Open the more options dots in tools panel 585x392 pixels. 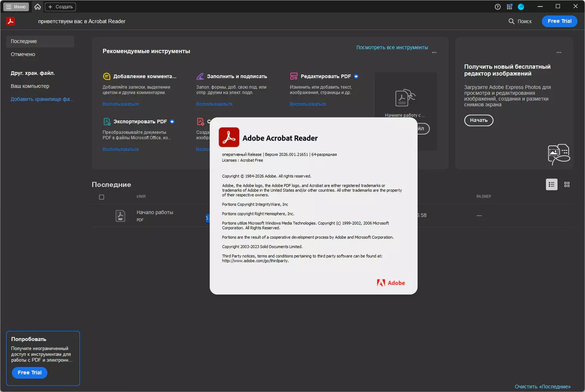pos(434,53)
